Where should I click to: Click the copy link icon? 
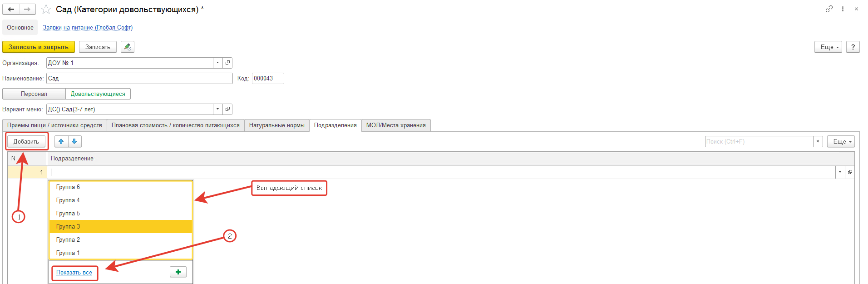(x=829, y=9)
